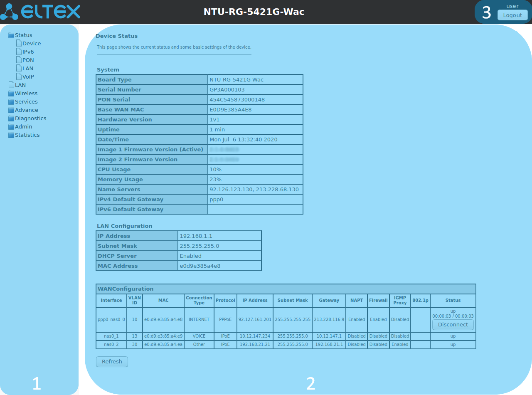Open the Device status page link

tap(32, 43)
